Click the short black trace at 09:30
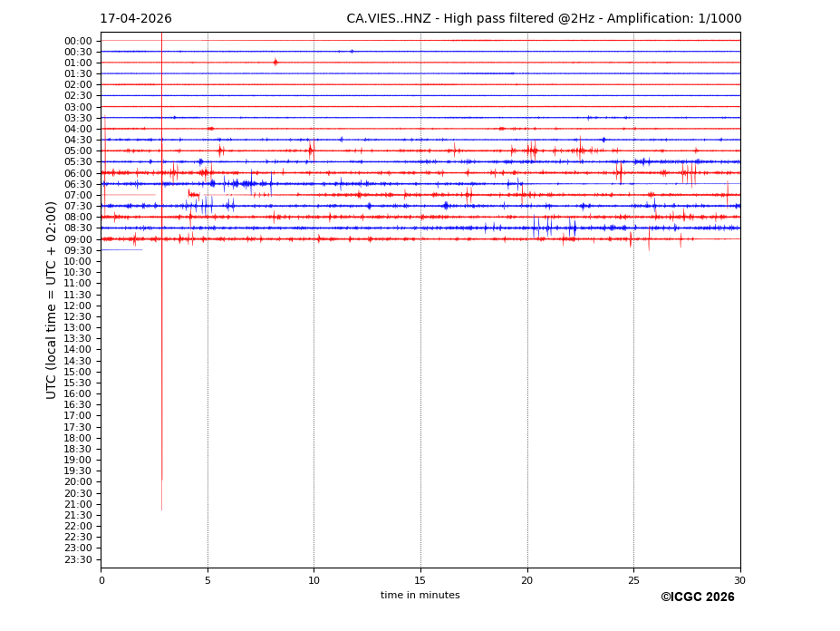The image size is (840, 631). [121, 249]
